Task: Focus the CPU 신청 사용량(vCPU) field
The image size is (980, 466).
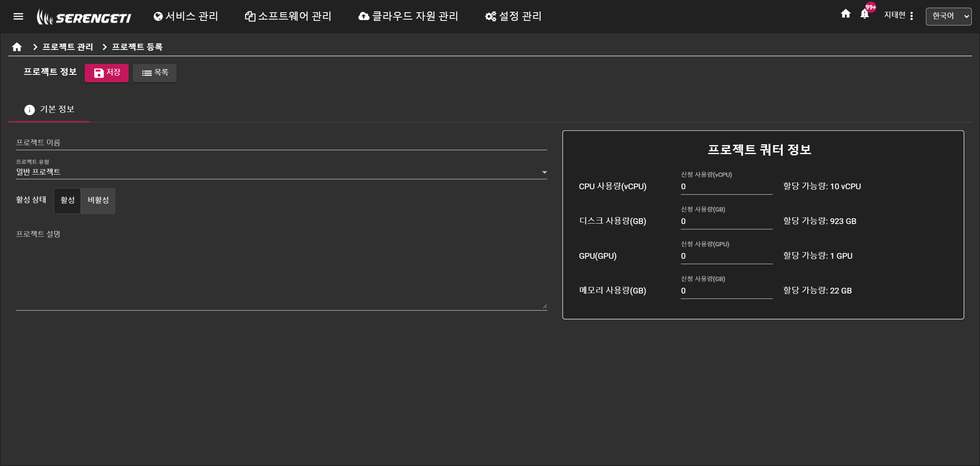Action: click(x=726, y=187)
